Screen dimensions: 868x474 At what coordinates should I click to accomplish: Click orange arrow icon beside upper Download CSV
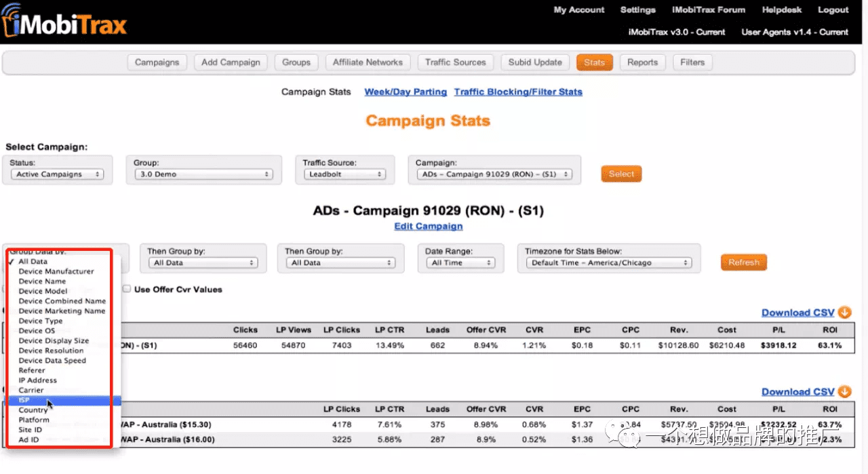click(844, 313)
